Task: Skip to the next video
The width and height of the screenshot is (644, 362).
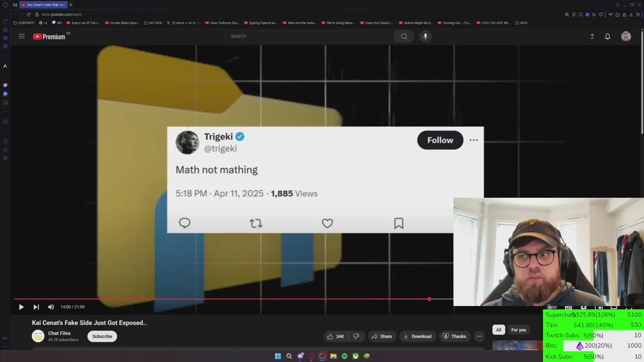Action: point(36,307)
